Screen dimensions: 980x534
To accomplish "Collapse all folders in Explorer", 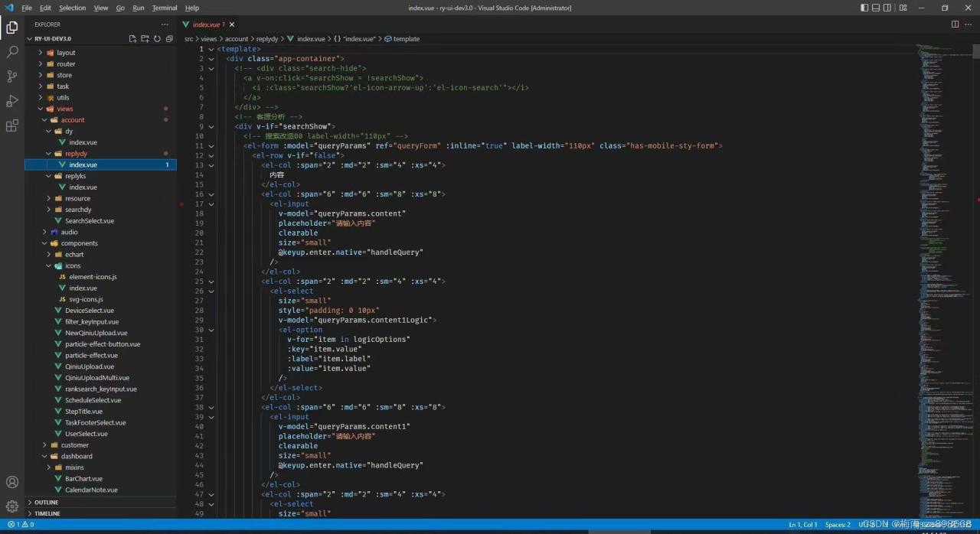I will tap(168, 38).
